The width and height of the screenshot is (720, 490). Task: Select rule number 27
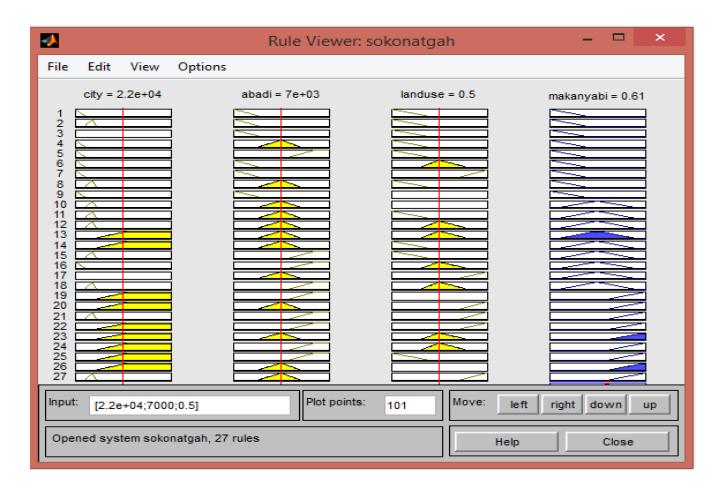(60, 377)
